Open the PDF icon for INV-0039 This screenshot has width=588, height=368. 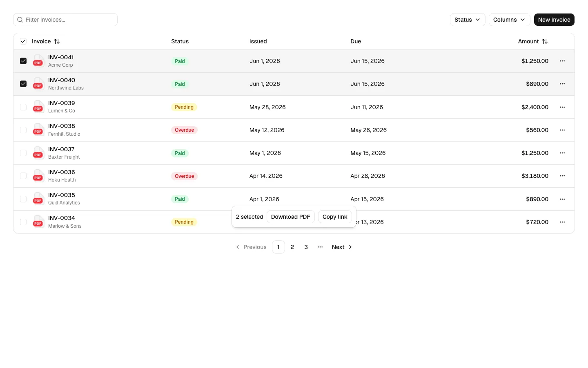point(38,107)
